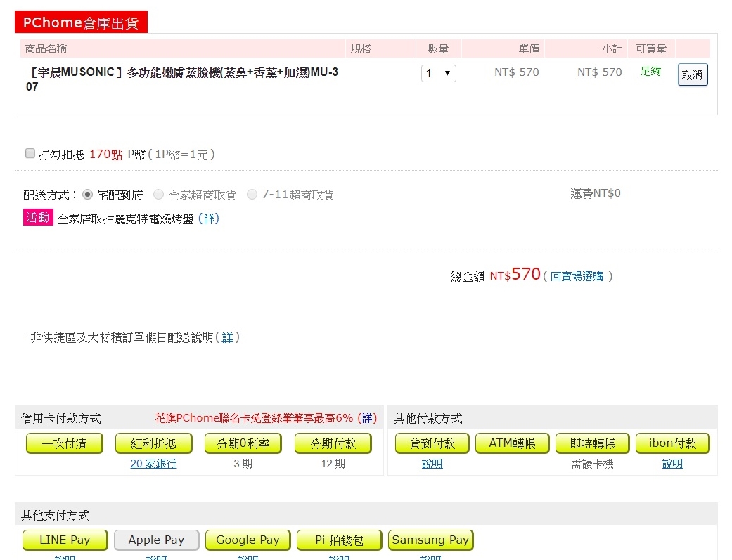Click the 回賣場選購 link
Screen dimensions: 732x560
577,276
